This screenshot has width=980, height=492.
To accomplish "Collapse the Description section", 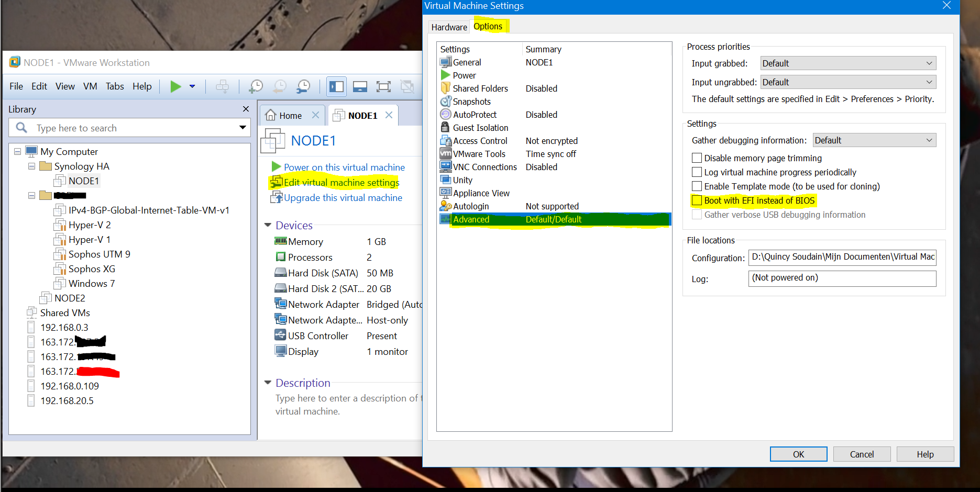I will pos(268,383).
